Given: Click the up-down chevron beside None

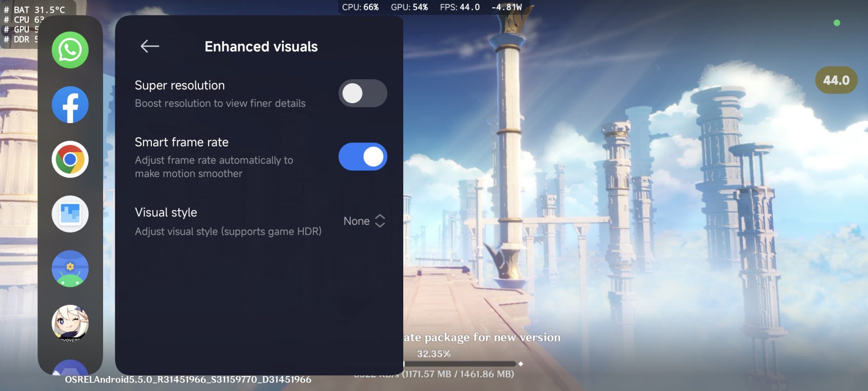Looking at the screenshot, I should point(380,221).
